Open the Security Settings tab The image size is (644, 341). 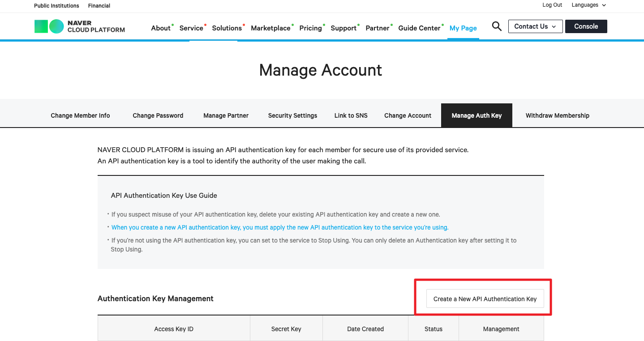point(292,115)
